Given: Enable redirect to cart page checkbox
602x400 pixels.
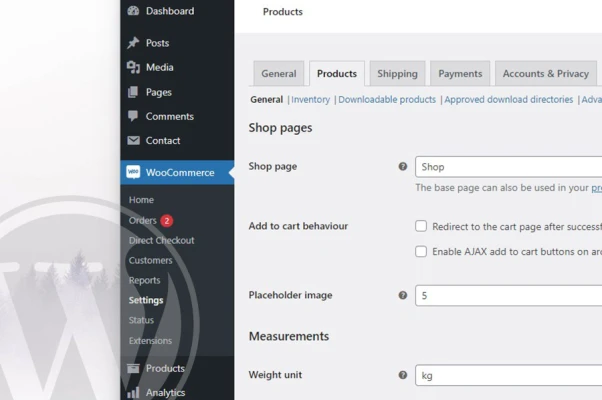Looking at the screenshot, I should tap(421, 226).
